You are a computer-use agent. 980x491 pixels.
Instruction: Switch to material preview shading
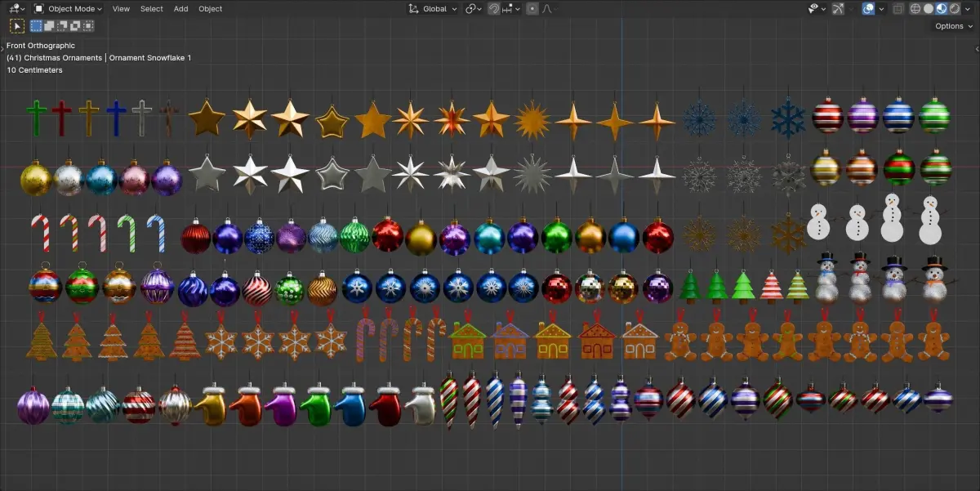point(941,9)
